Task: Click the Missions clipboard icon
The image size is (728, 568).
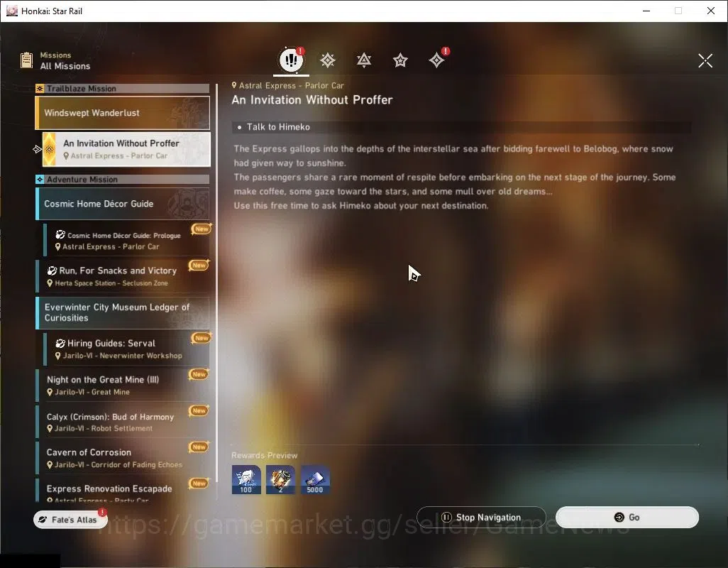Action: [26, 60]
